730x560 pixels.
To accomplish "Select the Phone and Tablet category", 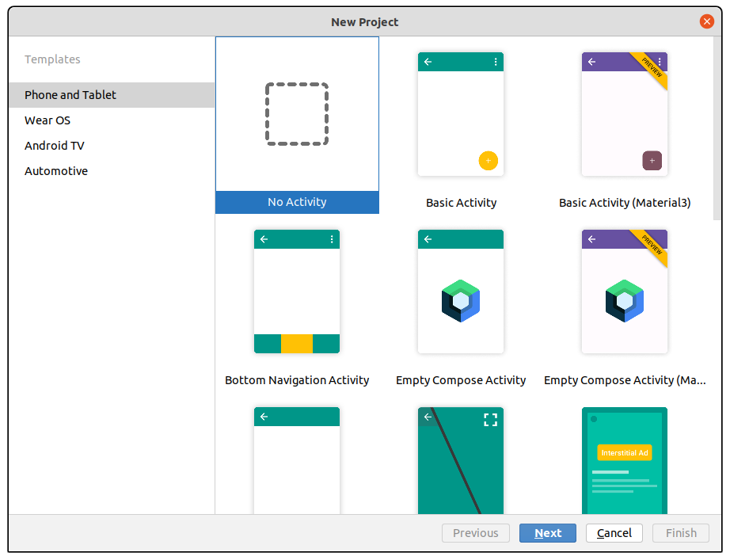I will coord(70,94).
